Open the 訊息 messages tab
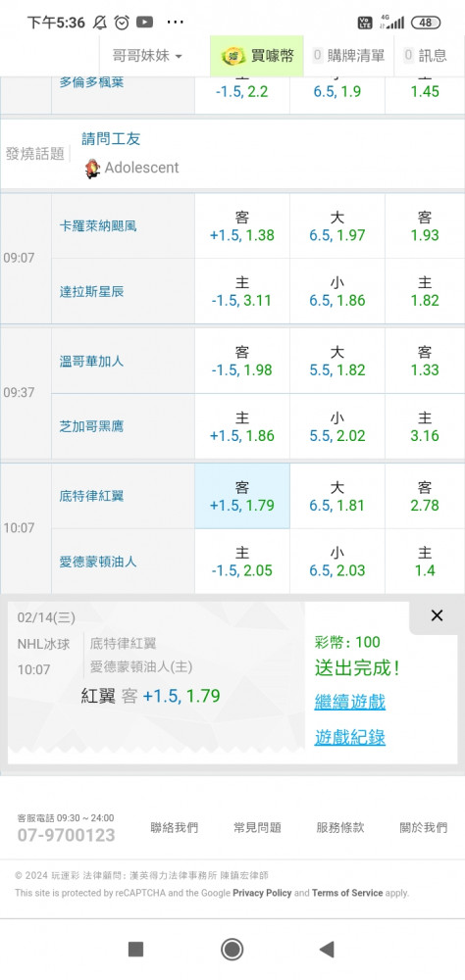 426,56
